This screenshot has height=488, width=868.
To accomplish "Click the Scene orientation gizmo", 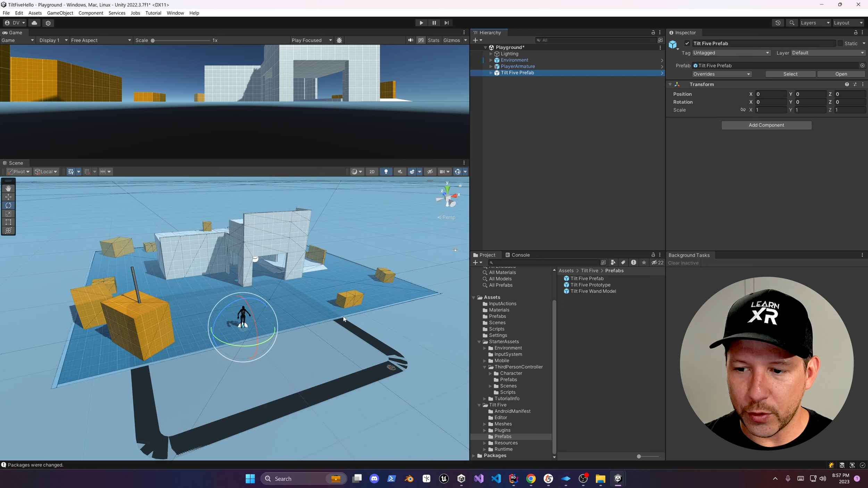I will 448,197.
